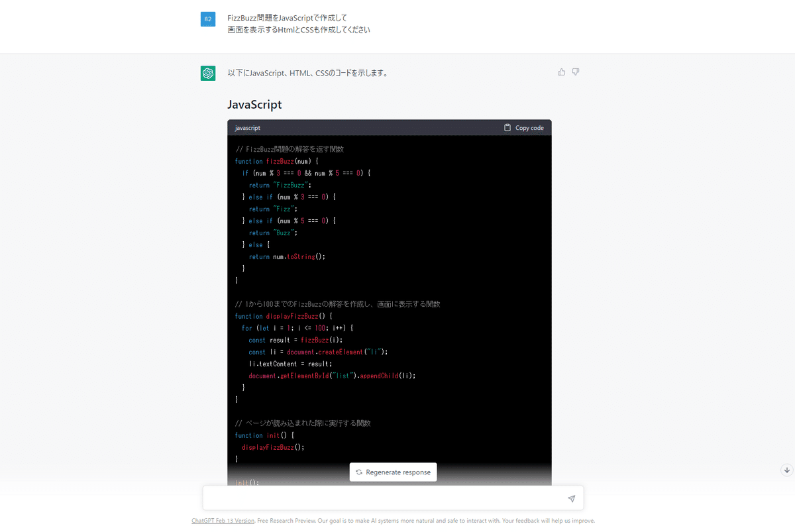Click the code line "const result = fizzBuzz(i);"
This screenshot has width=795, height=532.
[295, 340]
